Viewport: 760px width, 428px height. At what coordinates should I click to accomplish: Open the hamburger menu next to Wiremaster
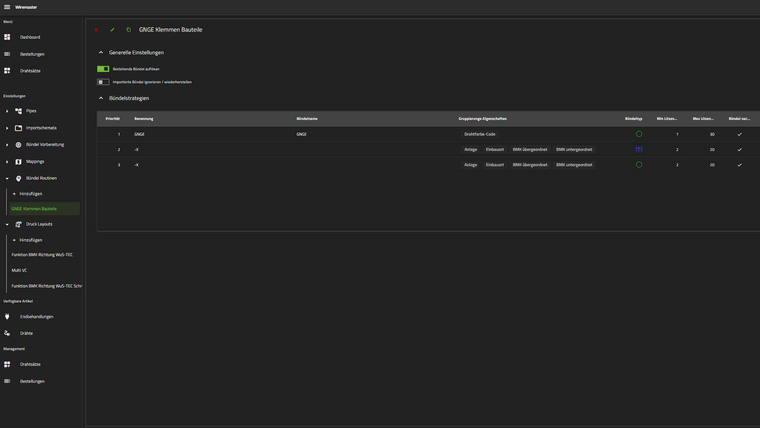pos(7,7)
